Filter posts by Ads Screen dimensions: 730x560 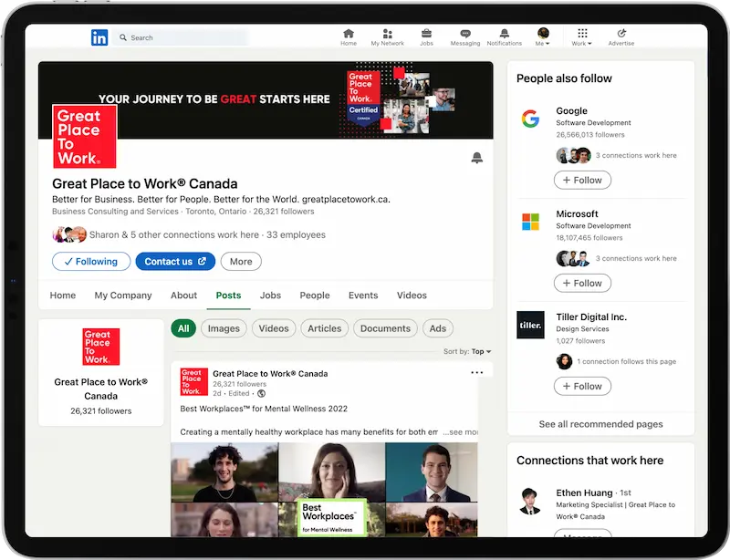point(438,328)
